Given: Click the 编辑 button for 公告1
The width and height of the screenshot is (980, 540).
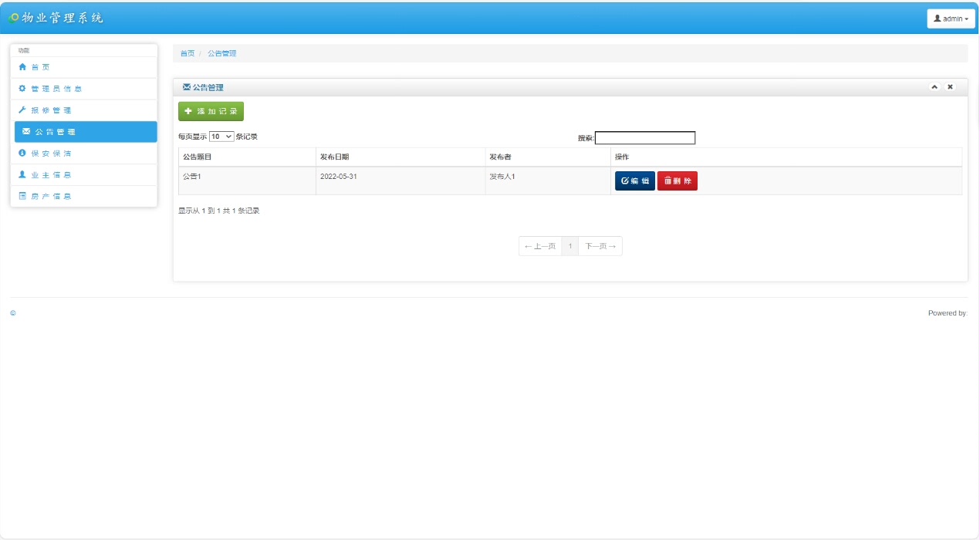Looking at the screenshot, I should 635,181.
